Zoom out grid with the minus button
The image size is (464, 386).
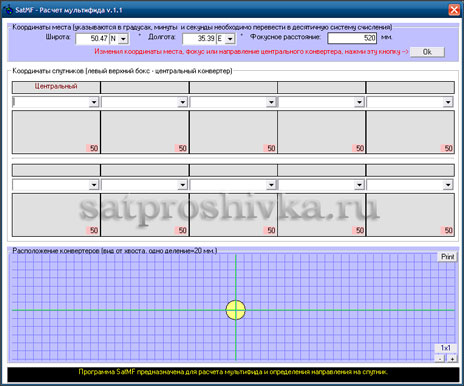(x=440, y=359)
